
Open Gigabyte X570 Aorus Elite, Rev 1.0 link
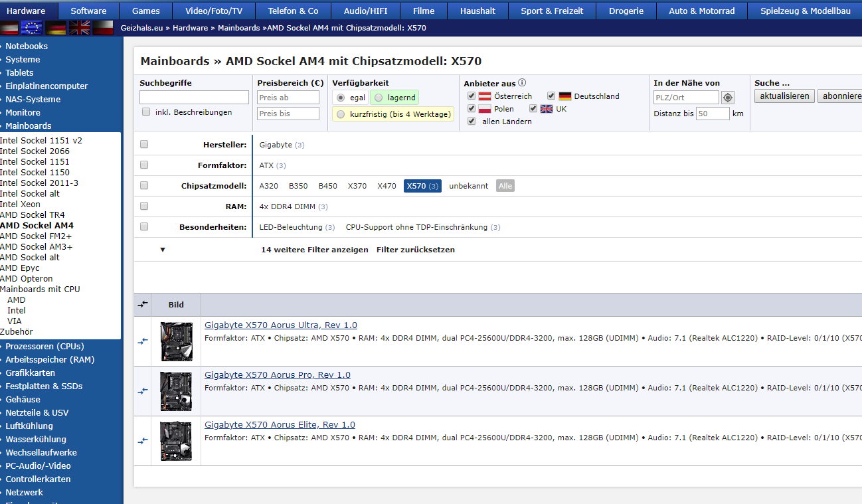pyautogui.click(x=280, y=424)
